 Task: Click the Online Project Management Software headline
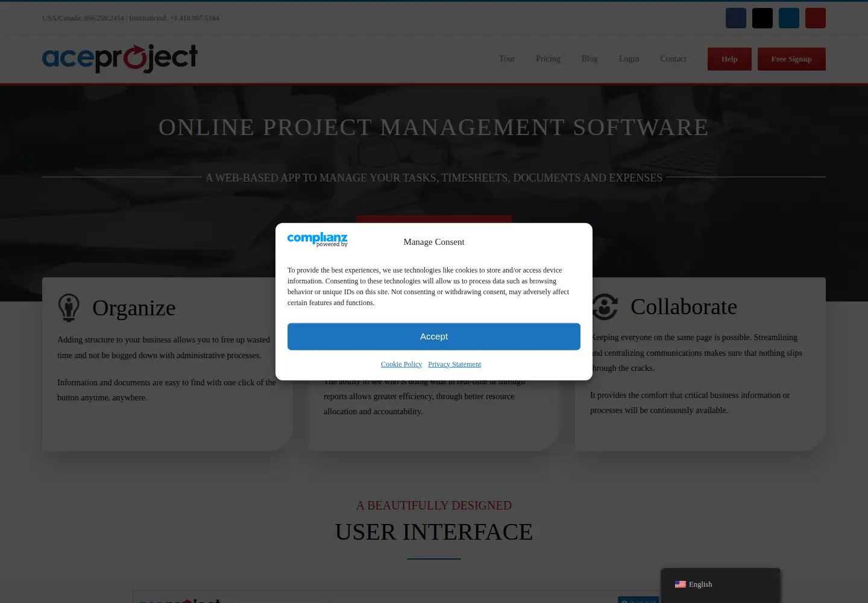[x=433, y=127]
